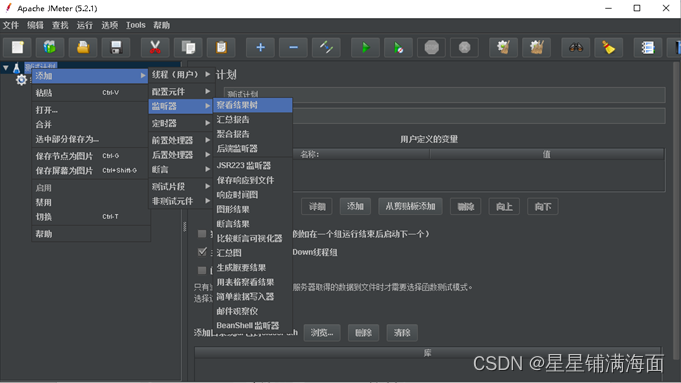Select 响应时间图 entry

[252, 195]
